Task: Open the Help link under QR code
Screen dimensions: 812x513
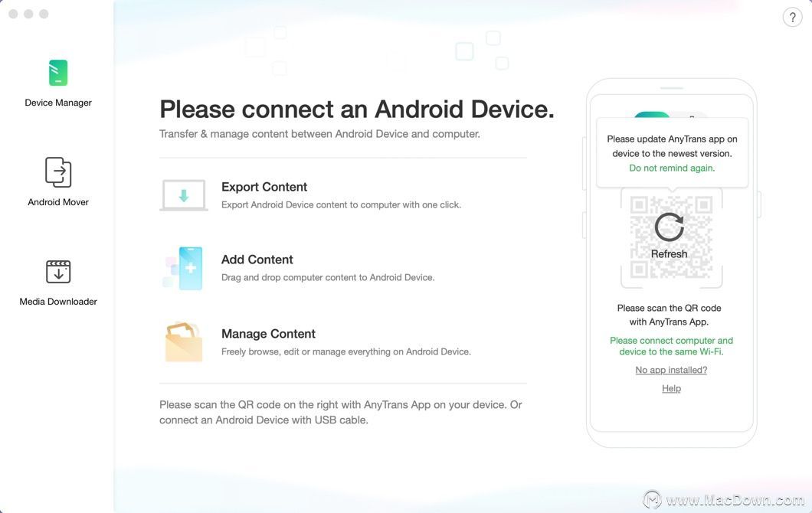Action: [671, 388]
